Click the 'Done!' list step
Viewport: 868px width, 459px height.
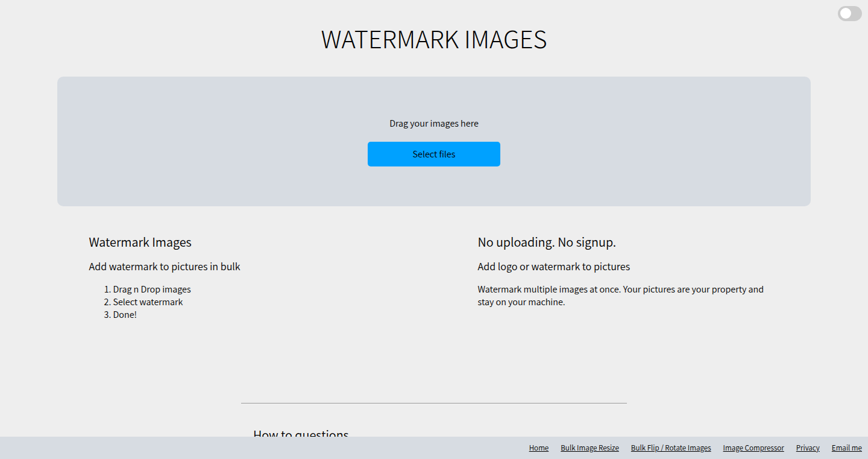pos(125,315)
